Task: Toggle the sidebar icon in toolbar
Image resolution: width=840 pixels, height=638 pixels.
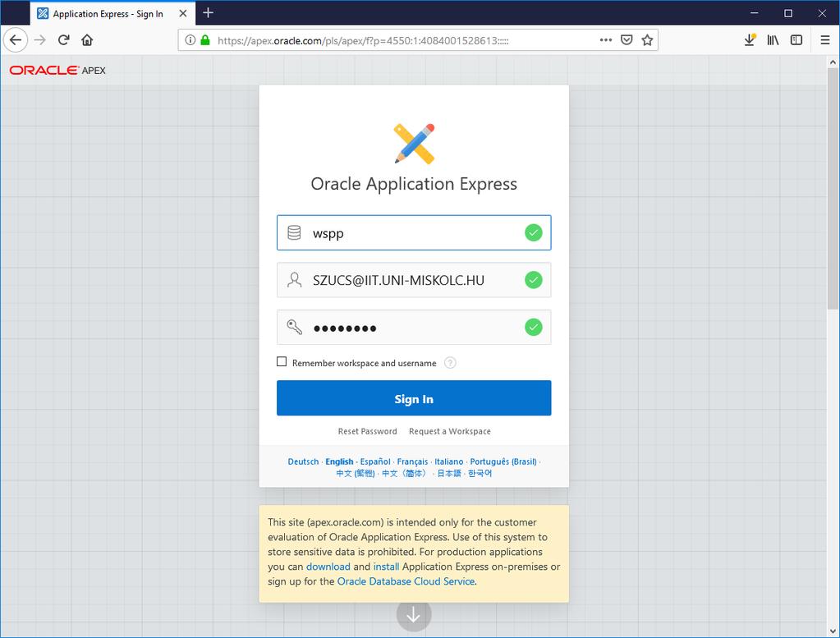Action: click(796, 40)
